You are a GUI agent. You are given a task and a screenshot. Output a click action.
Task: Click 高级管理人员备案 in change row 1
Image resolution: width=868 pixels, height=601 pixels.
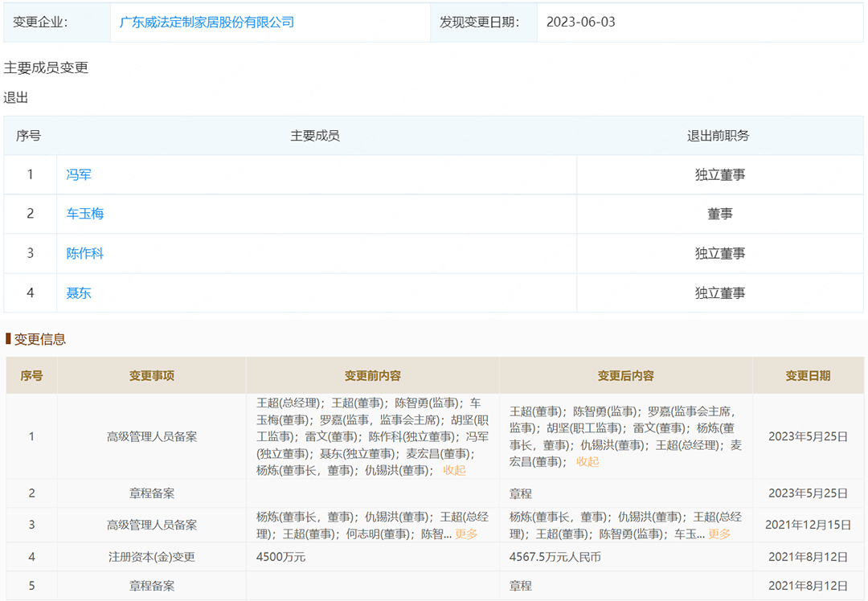click(x=152, y=436)
